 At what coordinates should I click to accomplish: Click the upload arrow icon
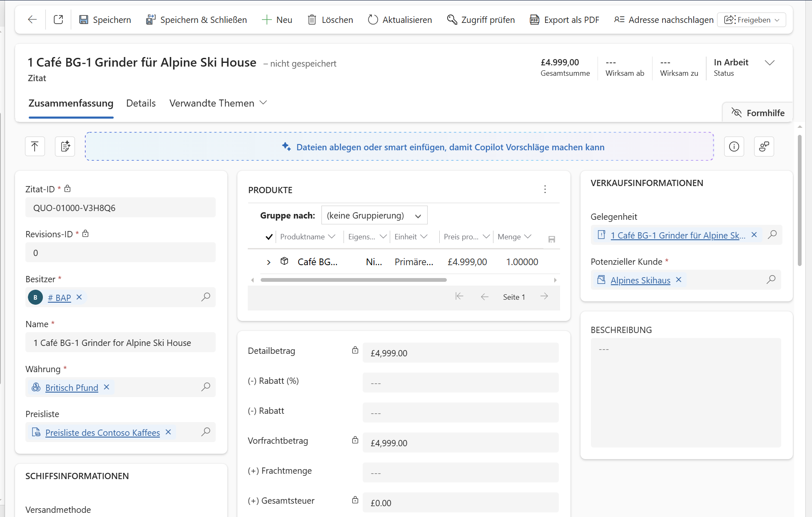35,147
